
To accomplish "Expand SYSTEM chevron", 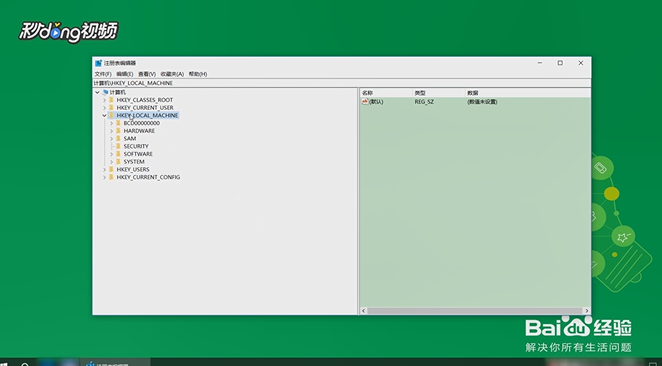I will click(111, 162).
